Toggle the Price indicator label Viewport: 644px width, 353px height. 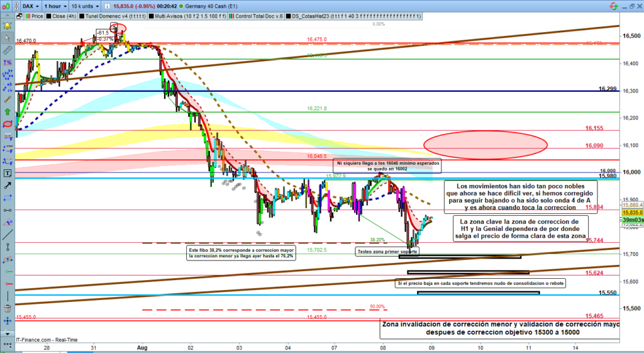[x=36, y=17]
